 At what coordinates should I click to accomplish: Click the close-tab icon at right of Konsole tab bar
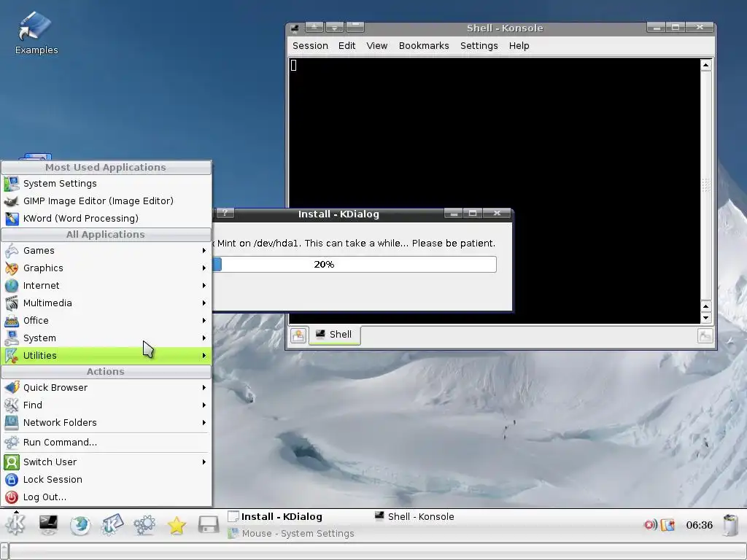point(705,335)
